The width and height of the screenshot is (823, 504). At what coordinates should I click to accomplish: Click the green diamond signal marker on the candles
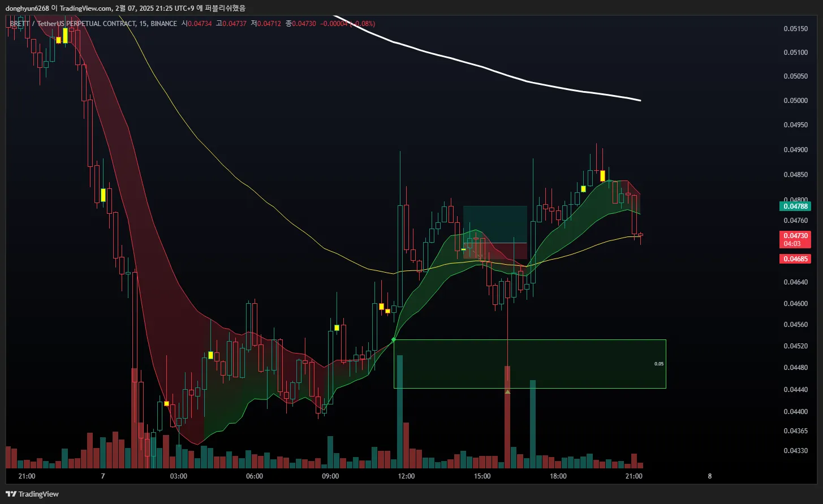tap(394, 339)
